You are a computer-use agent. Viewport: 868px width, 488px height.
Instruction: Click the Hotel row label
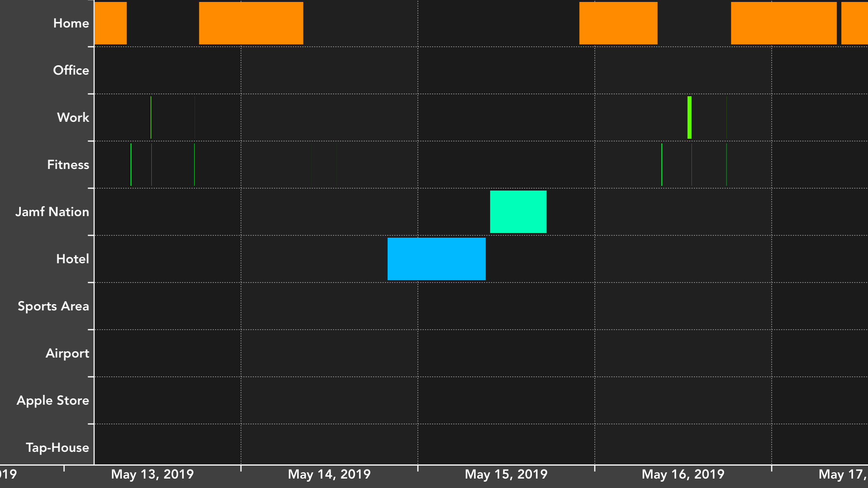point(73,259)
